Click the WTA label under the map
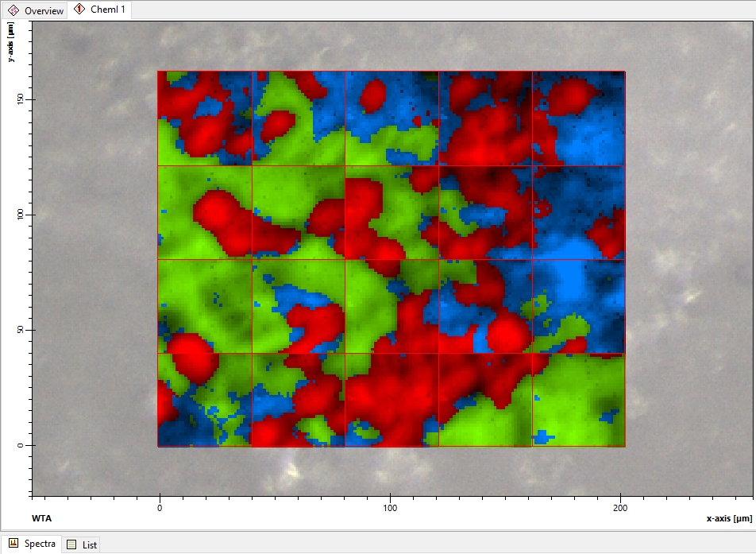Image resolution: width=756 pixels, height=554 pixels. pos(41,518)
